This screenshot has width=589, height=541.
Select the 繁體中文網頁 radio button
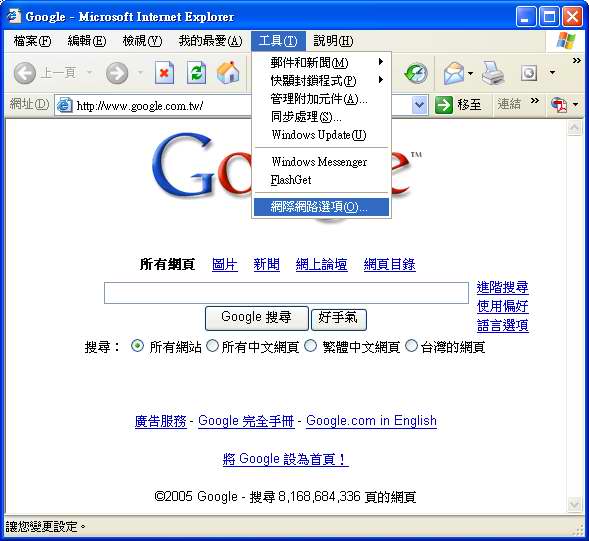tap(310, 346)
